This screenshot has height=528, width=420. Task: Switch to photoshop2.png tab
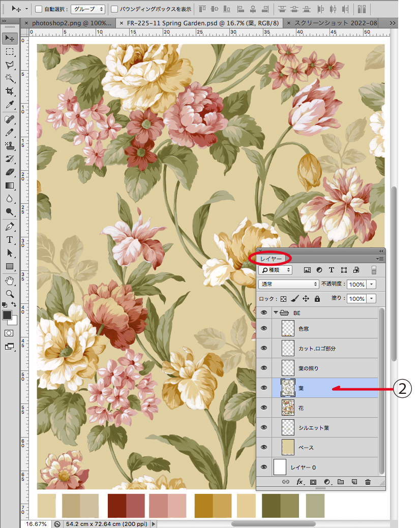click(69, 23)
